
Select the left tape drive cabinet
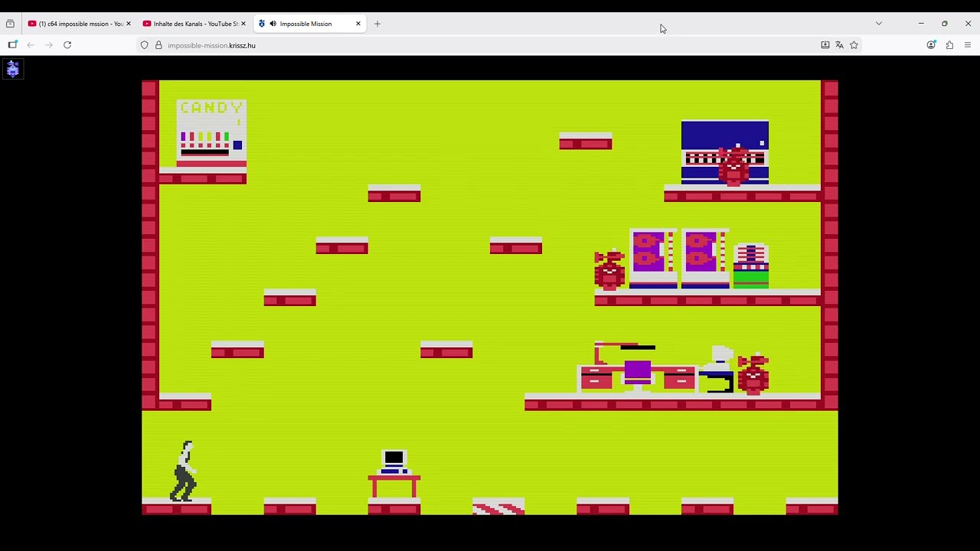point(653,259)
